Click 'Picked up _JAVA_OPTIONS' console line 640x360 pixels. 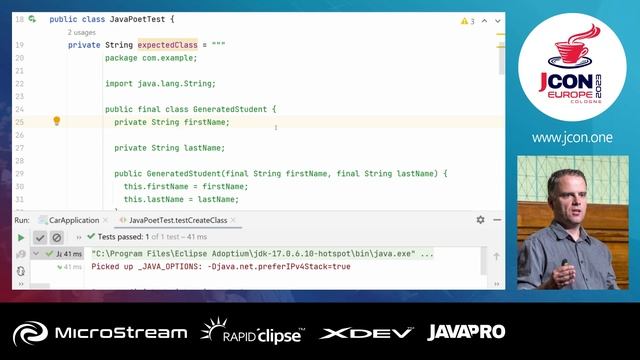coord(221,267)
